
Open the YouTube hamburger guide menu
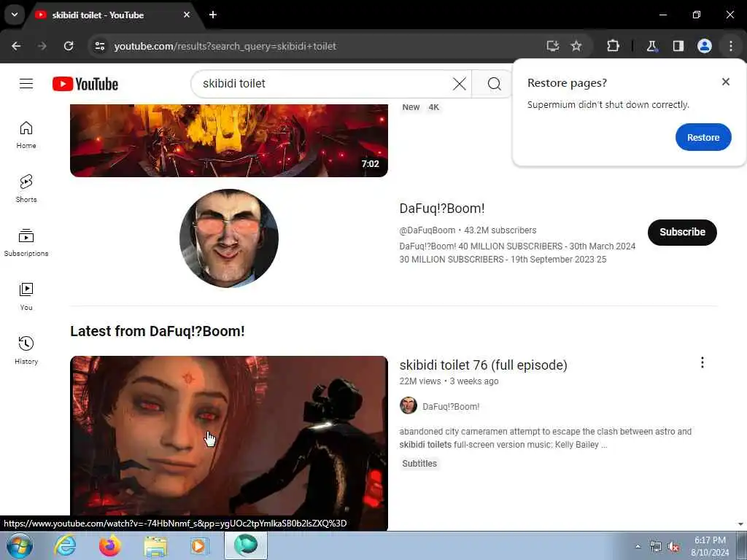pyautogui.click(x=26, y=84)
